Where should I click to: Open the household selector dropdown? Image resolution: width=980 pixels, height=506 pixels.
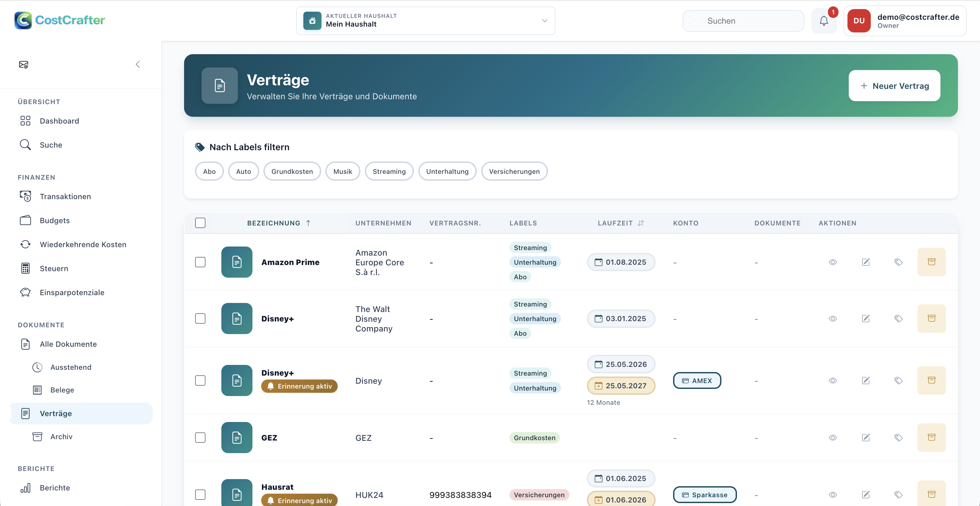(x=425, y=21)
